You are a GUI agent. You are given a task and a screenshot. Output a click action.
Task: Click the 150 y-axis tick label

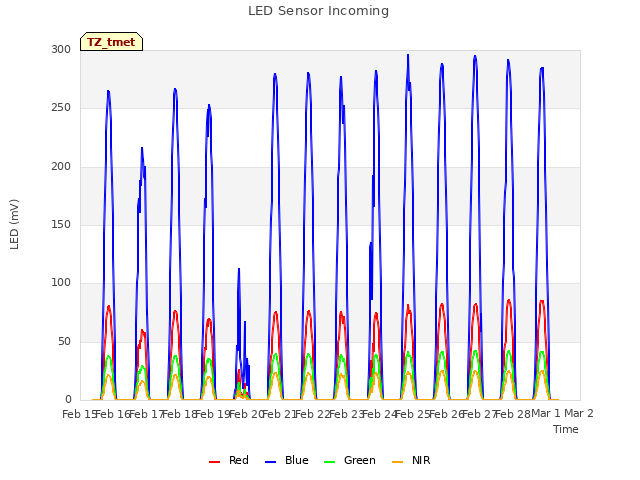[61, 224]
